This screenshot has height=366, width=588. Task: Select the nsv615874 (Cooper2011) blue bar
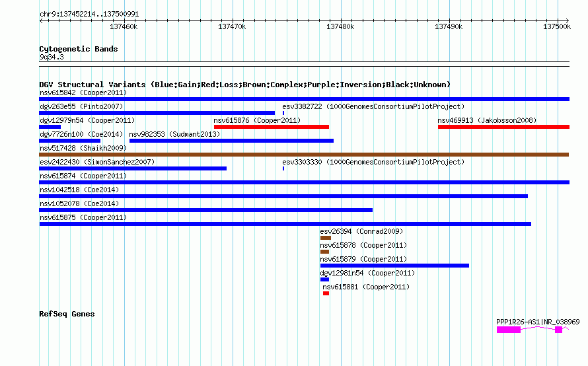(x=304, y=182)
